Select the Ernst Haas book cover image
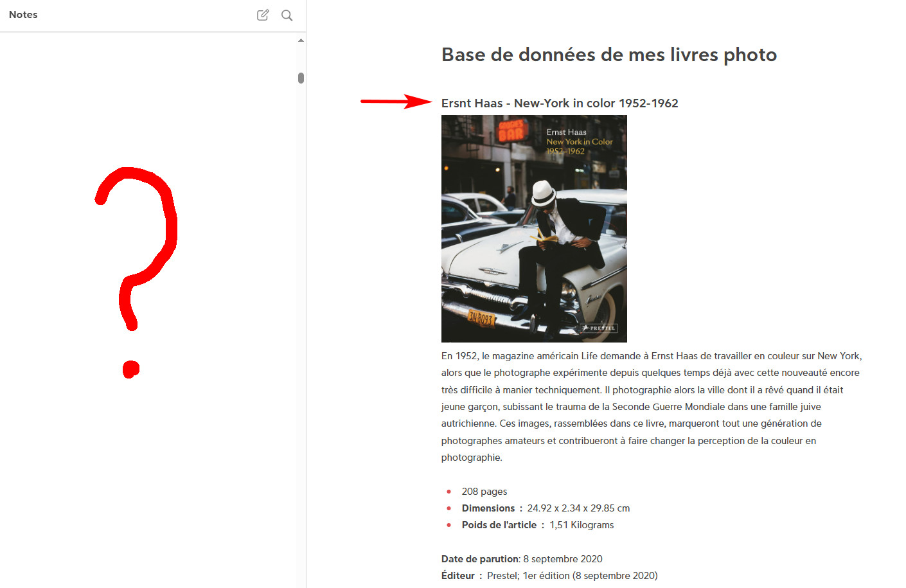Image resolution: width=906 pixels, height=588 pixels. pos(534,229)
